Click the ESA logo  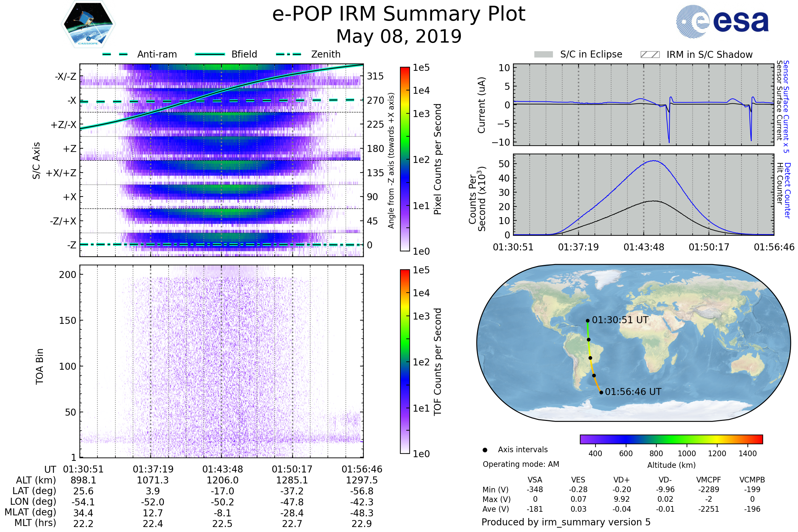(x=722, y=21)
